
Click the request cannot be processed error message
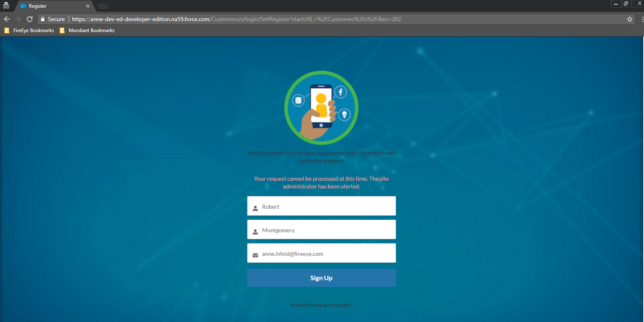[321, 183]
